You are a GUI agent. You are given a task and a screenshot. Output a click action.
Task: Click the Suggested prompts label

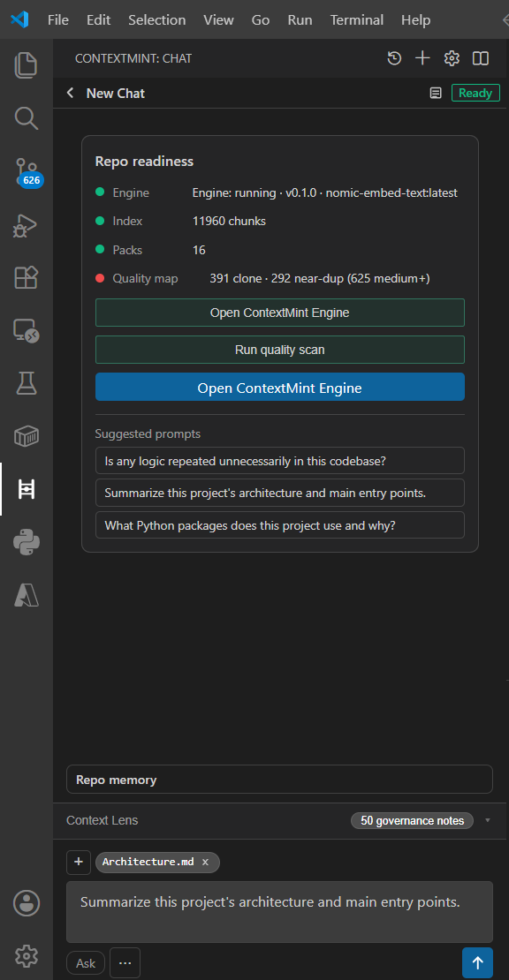click(148, 433)
